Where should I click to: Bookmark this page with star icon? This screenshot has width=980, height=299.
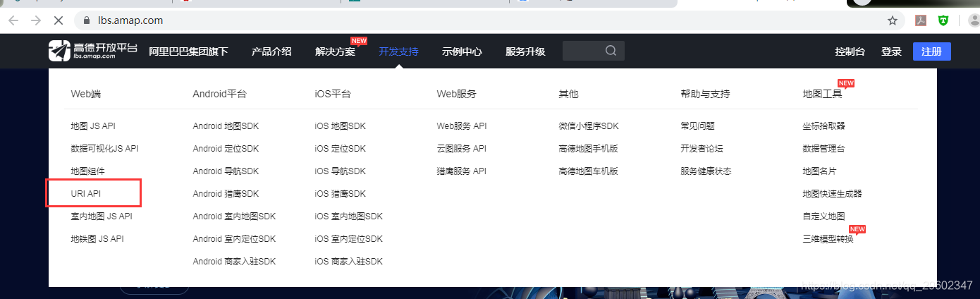pyautogui.click(x=893, y=20)
